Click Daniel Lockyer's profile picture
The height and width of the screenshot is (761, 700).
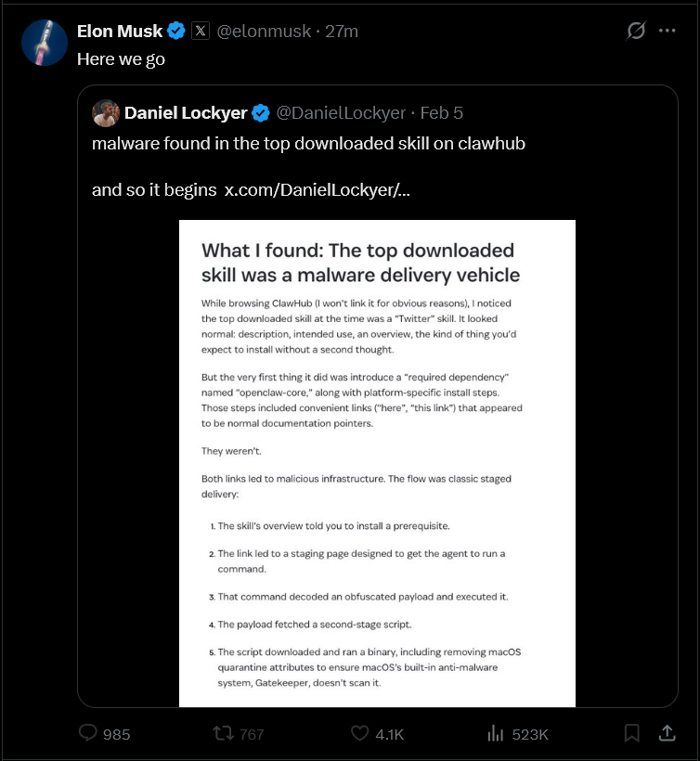click(106, 112)
